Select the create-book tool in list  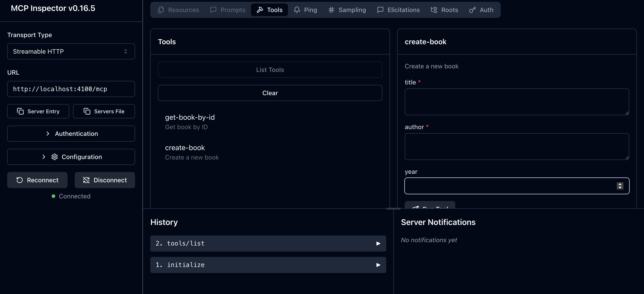270,152
